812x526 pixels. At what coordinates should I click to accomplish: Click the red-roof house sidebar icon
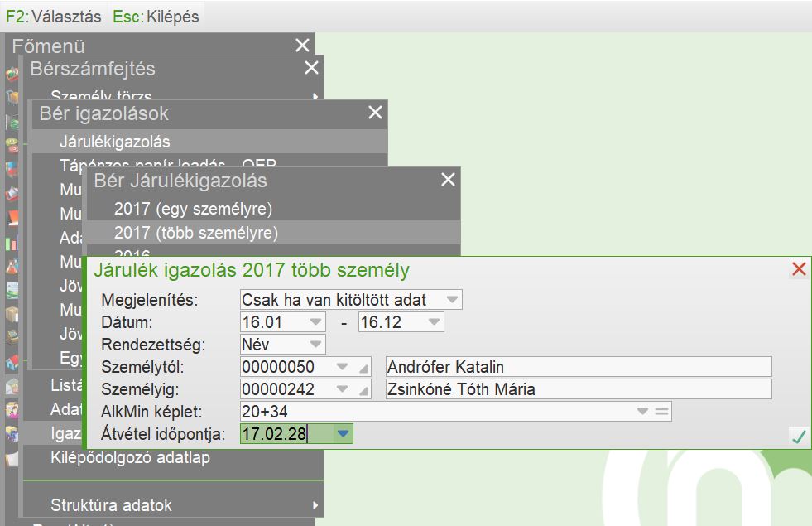click(12, 362)
